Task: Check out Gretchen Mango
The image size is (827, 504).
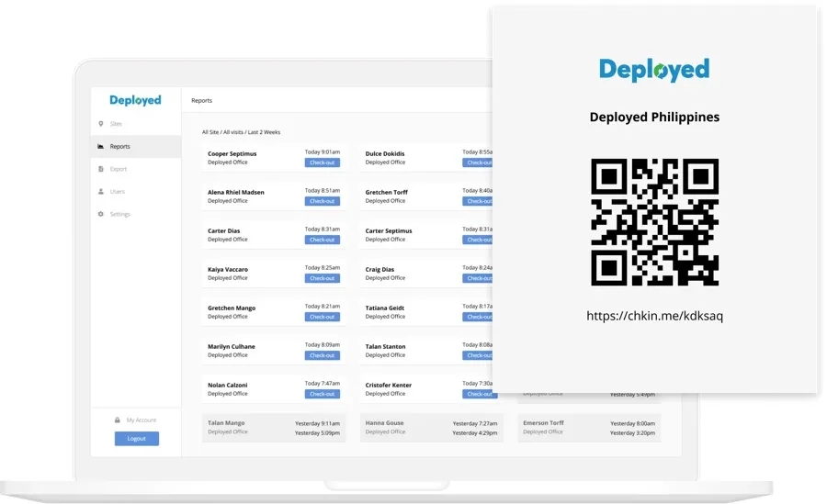Action: coord(323,317)
